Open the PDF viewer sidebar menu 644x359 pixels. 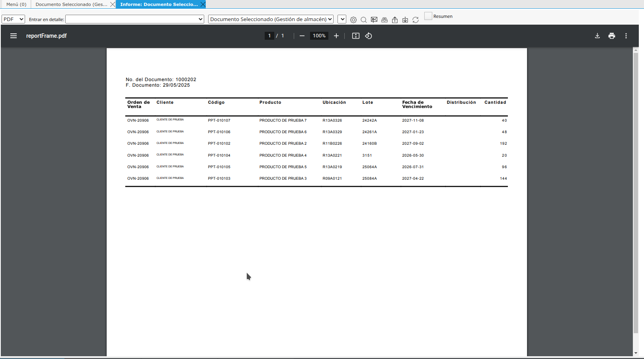(x=14, y=36)
